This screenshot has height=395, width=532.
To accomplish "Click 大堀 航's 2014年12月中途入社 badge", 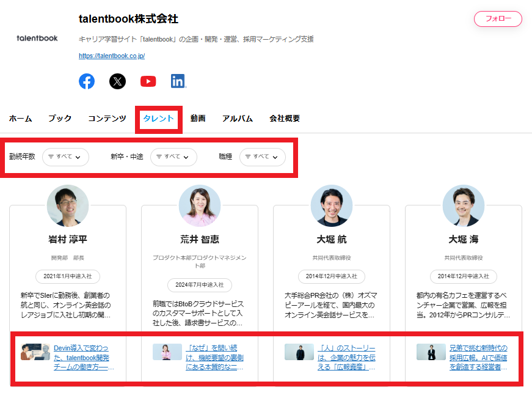I will (332, 276).
